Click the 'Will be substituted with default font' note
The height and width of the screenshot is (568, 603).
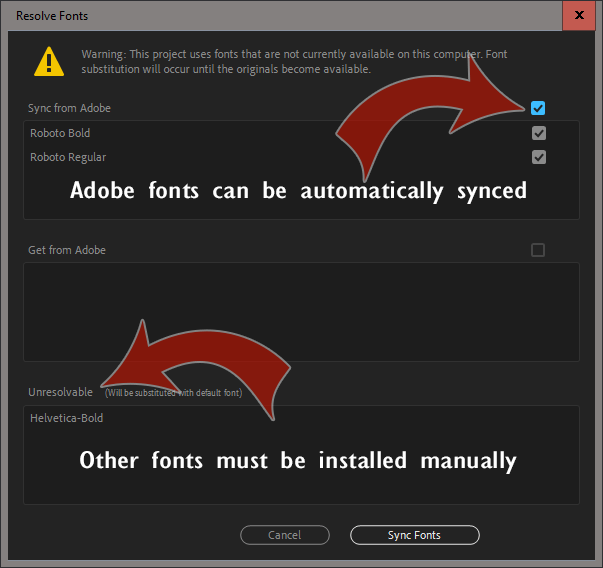(x=173, y=393)
